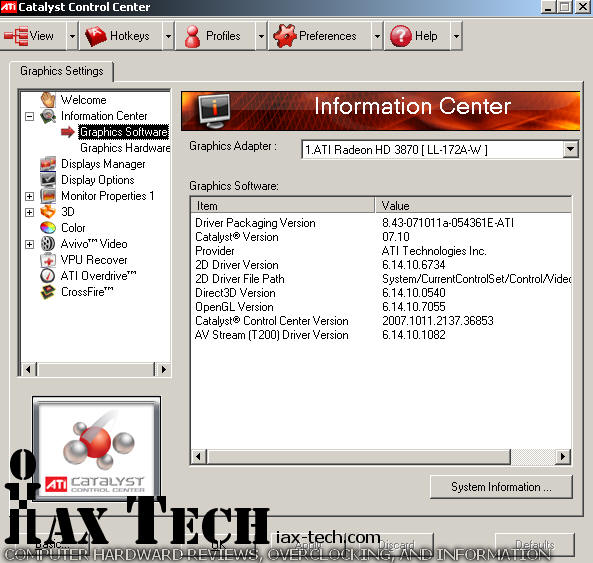Expand the 3D tree node
The width and height of the screenshot is (593, 563).
(29, 212)
